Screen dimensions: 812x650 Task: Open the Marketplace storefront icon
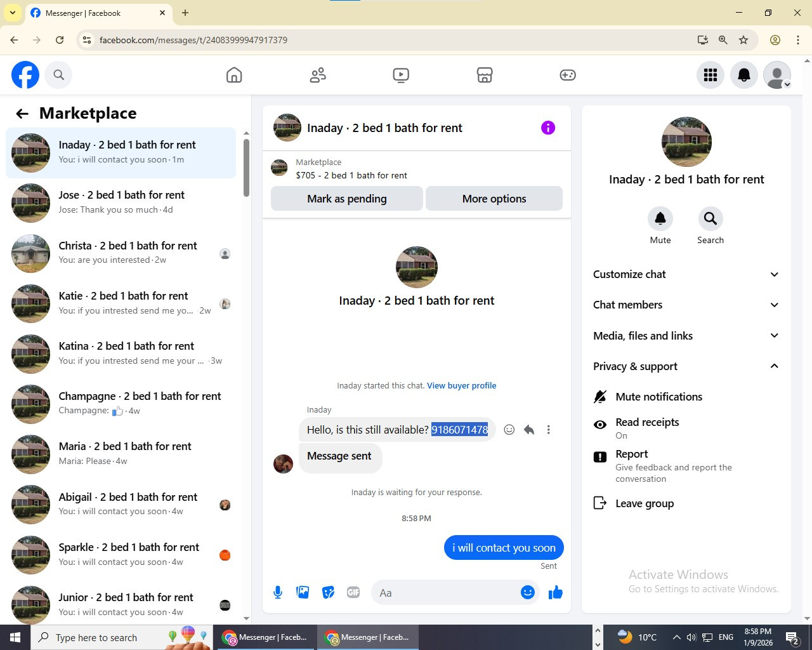click(x=485, y=75)
